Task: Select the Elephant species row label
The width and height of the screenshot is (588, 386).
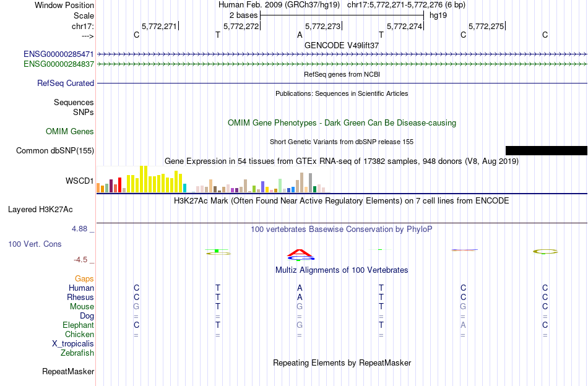Action: coord(79,325)
